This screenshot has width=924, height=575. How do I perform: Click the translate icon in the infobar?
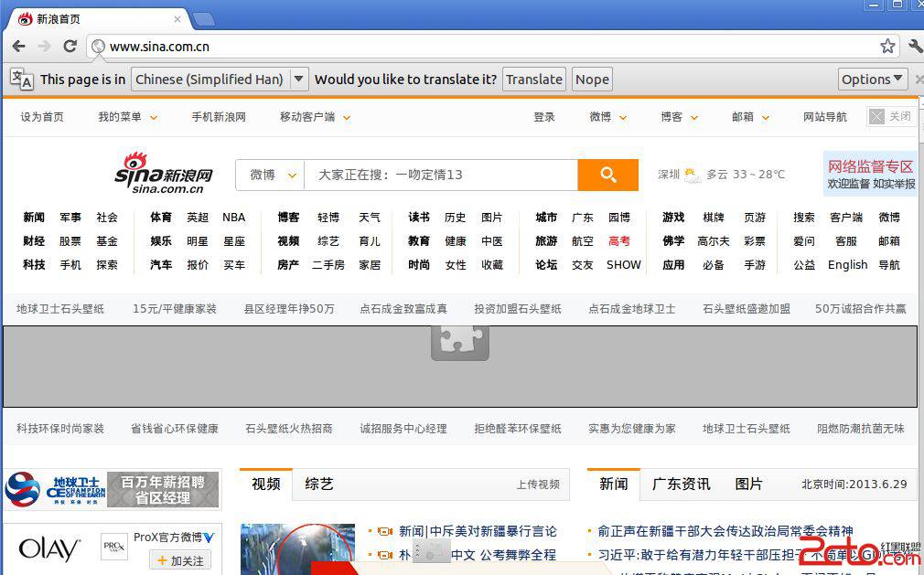click(22, 79)
